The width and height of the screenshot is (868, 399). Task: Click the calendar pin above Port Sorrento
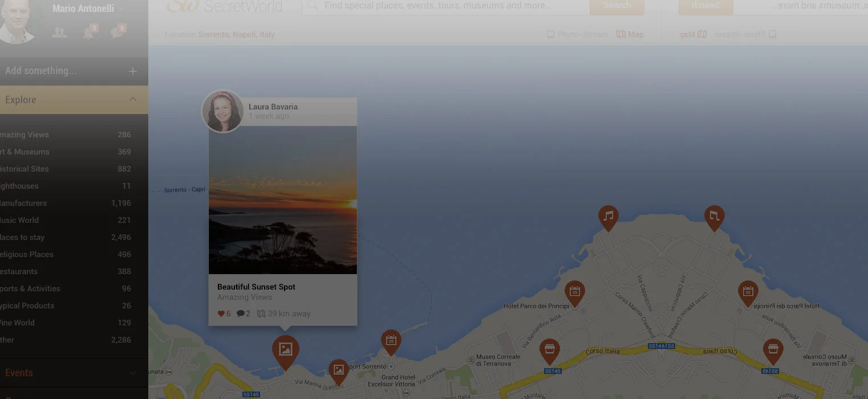pos(391,343)
